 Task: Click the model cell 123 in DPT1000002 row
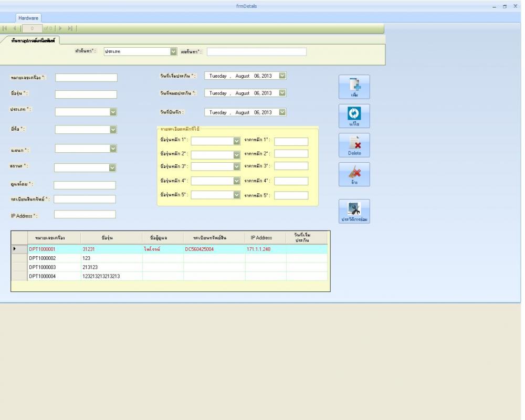[111, 258]
